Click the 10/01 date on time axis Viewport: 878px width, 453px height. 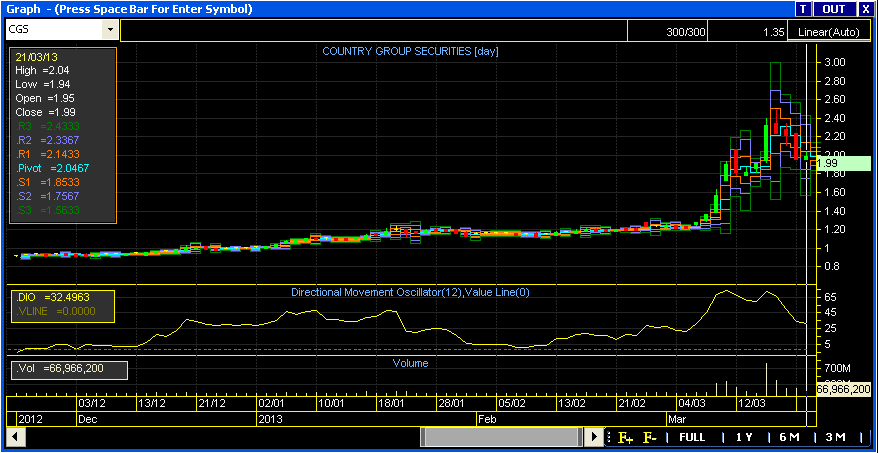pyautogui.click(x=331, y=403)
